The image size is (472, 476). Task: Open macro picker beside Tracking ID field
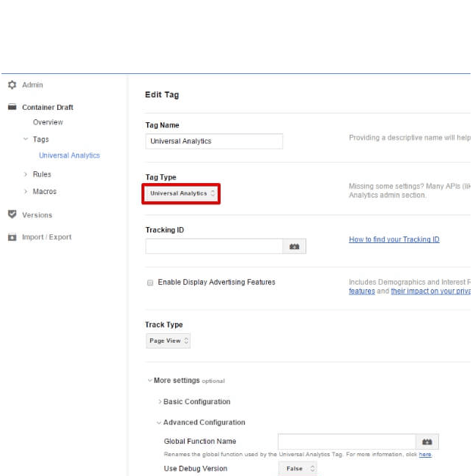click(294, 246)
